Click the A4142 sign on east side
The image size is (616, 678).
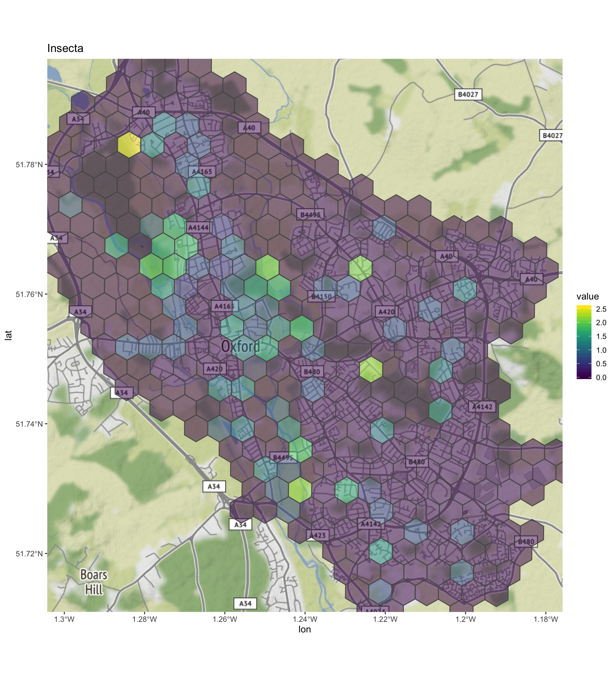point(482,407)
